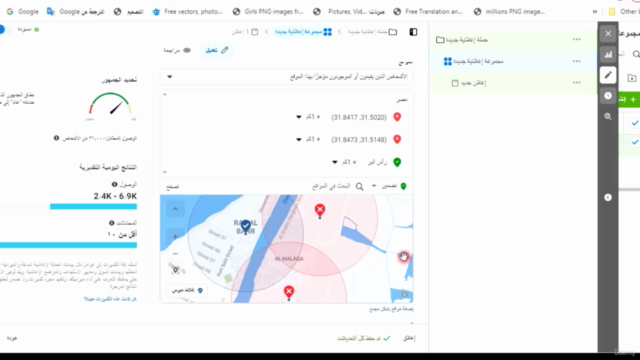Click the folder-with-plus icon at the far right edge
The image size is (640, 360).
632,78
